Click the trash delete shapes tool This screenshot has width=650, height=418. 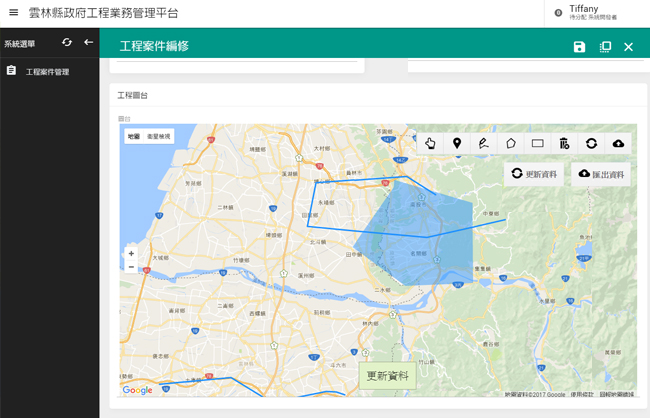564,143
